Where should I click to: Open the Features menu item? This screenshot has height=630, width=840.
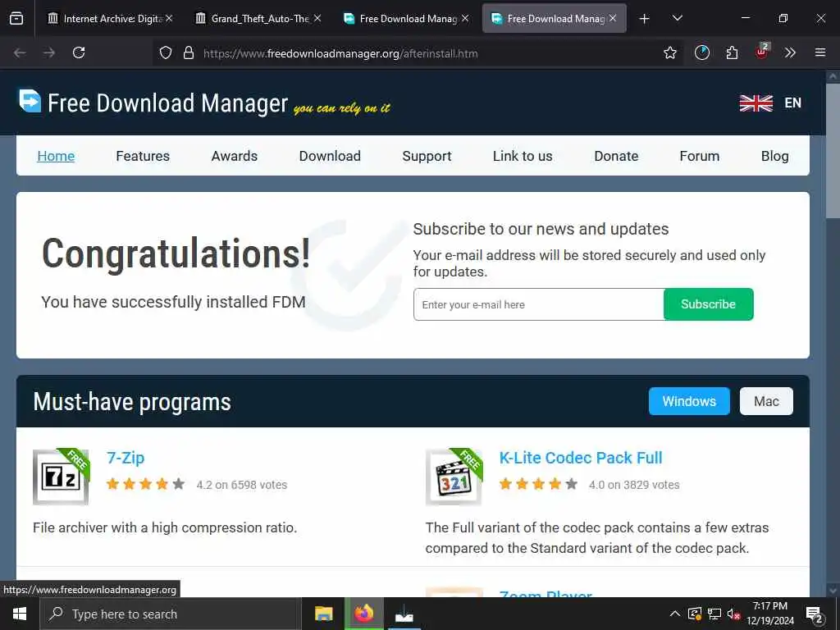(143, 156)
